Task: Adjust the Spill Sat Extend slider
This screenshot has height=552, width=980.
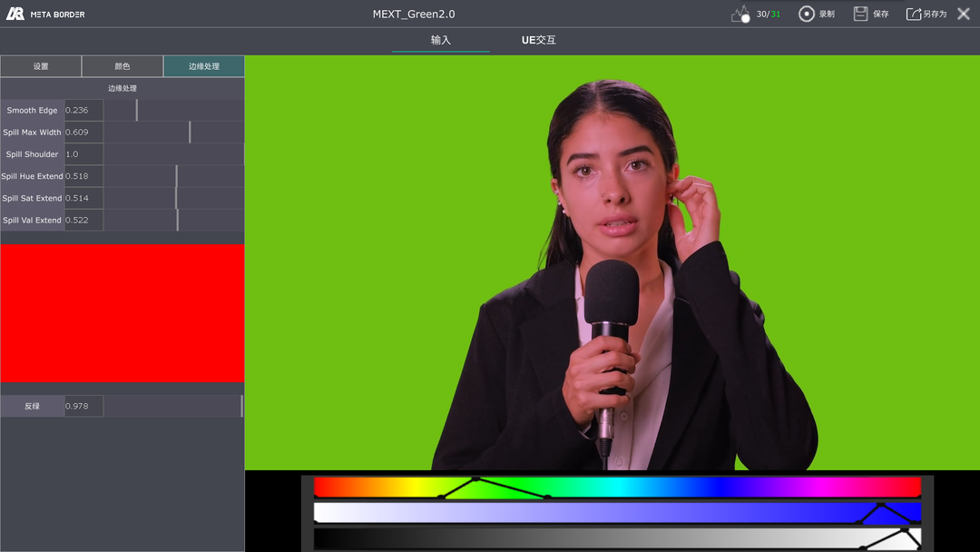Action: click(x=173, y=198)
